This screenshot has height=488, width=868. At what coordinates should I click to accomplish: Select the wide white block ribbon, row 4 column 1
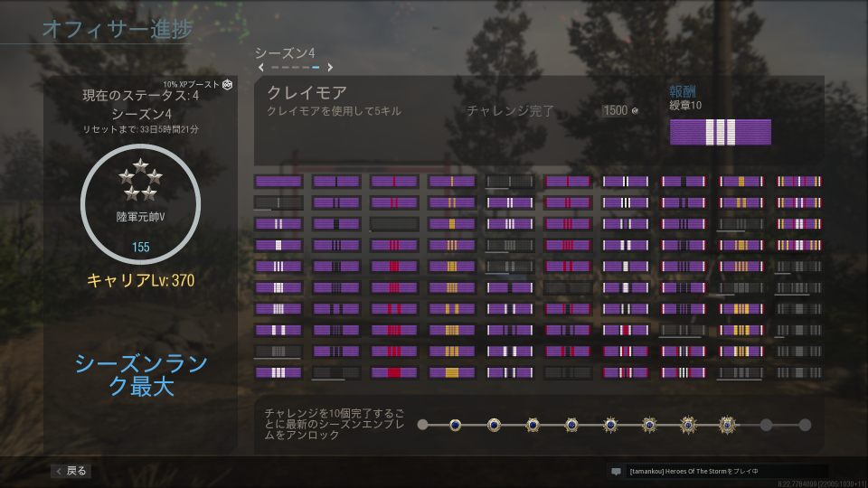(278, 245)
